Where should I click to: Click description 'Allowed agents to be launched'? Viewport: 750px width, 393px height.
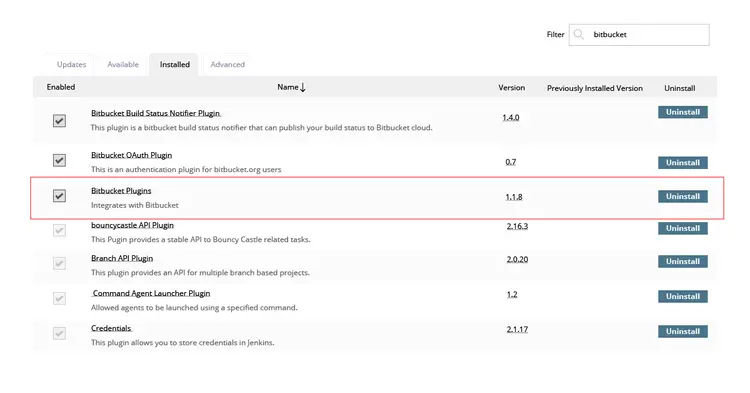[194, 308]
